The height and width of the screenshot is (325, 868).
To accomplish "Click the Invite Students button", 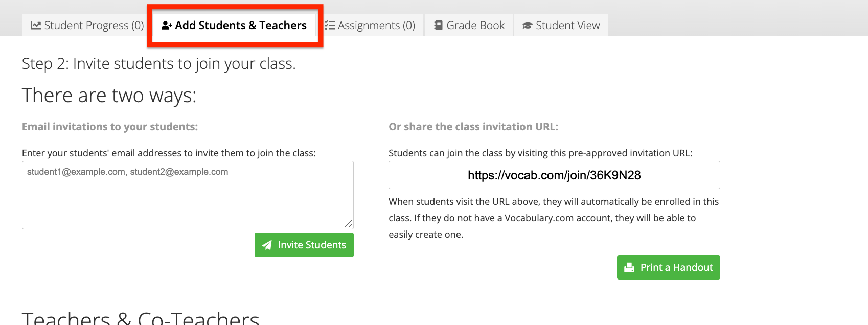I will point(304,245).
